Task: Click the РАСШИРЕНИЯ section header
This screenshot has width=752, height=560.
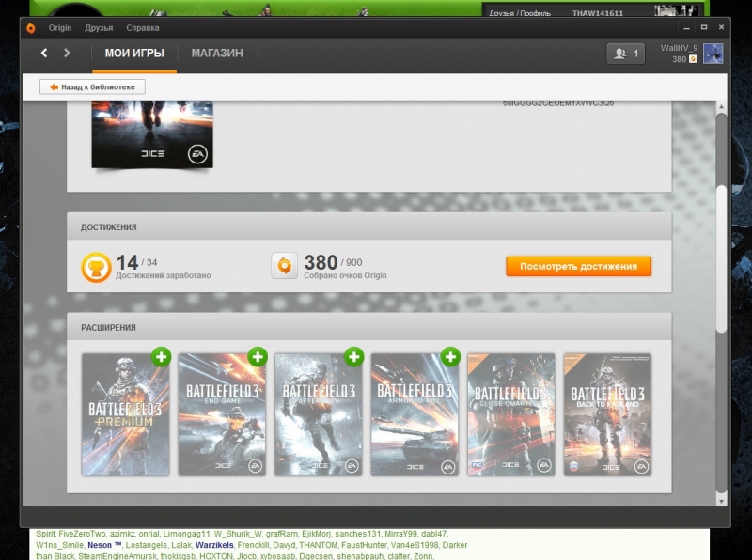Action: [x=108, y=328]
